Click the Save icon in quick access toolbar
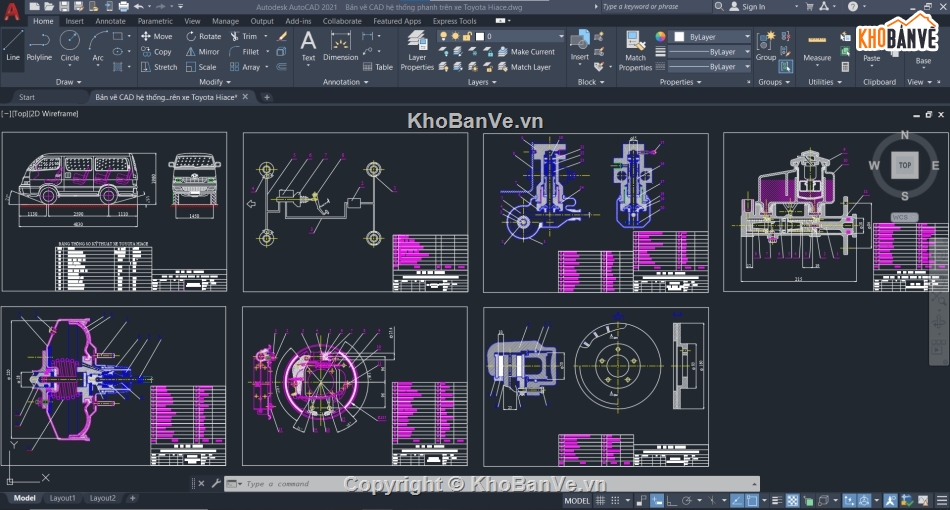Viewport: 950px width, 510px height. pyautogui.click(x=64, y=7)
